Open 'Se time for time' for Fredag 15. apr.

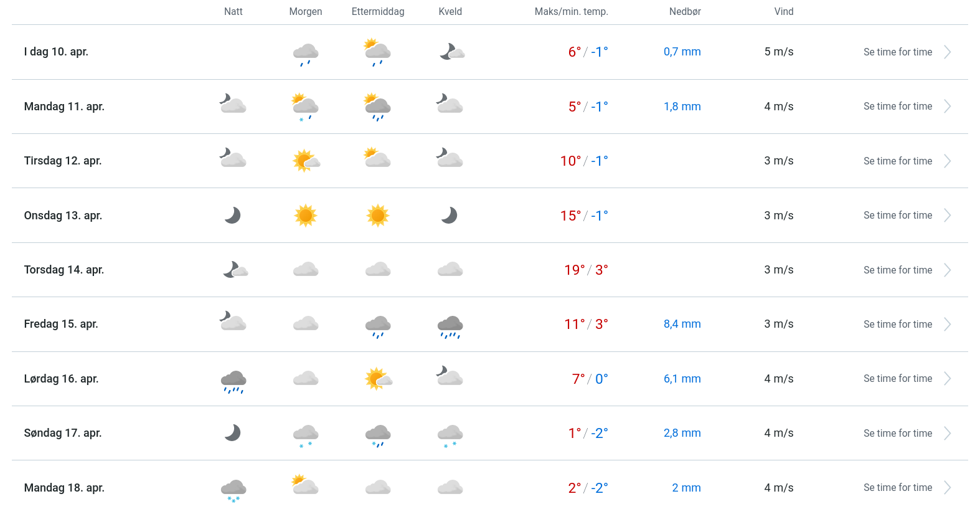coord(897,325)
